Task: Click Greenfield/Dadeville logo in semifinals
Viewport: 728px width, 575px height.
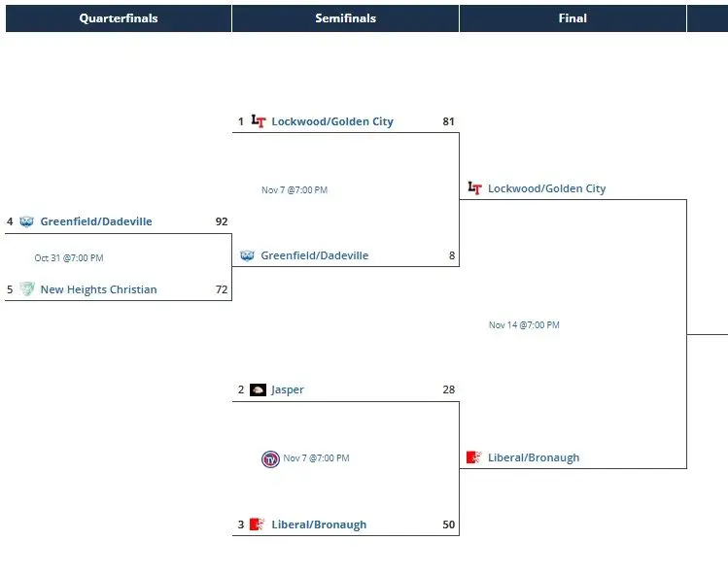Action: coord(247,255)
